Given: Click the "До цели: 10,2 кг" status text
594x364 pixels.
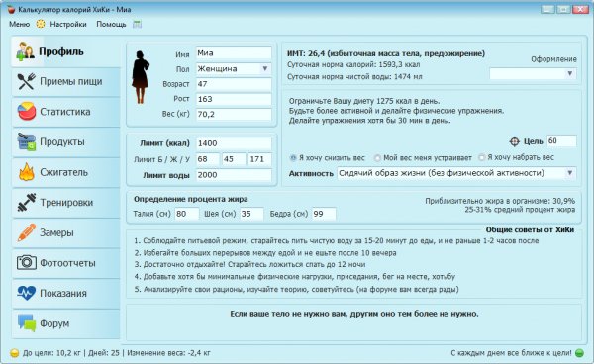Looking at the screenshot, I should pos(51,353).
